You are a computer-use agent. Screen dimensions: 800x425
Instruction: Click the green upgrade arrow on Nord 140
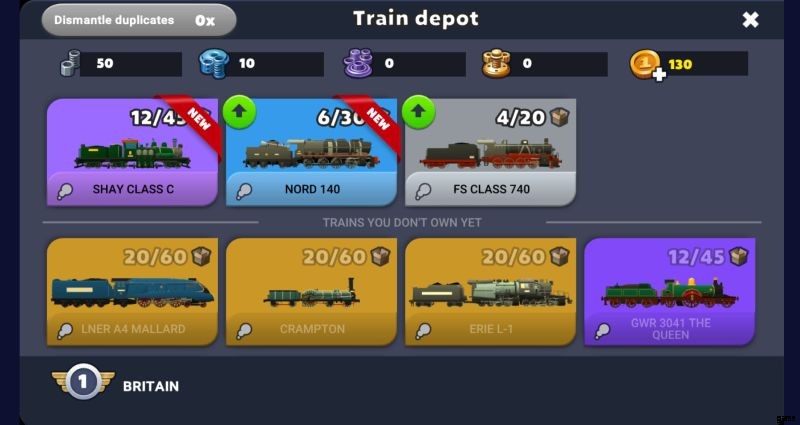[239, 112]
